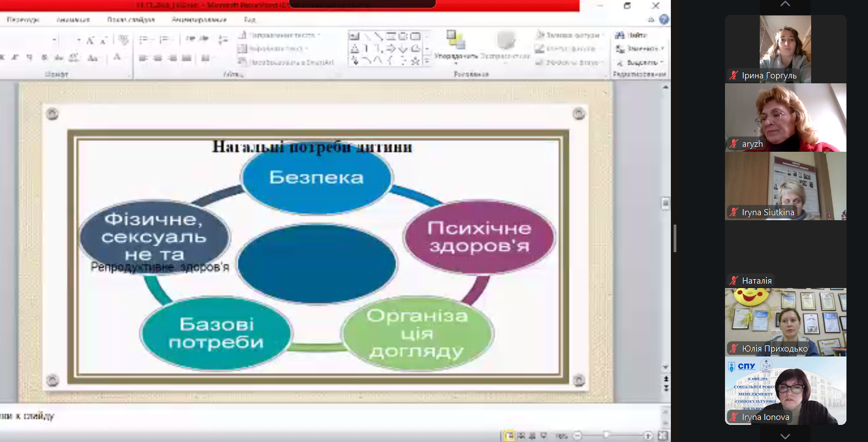This screenshot has width=868, height=442.
Task: Click the bulleted list icon
Action: coord(144,39)
